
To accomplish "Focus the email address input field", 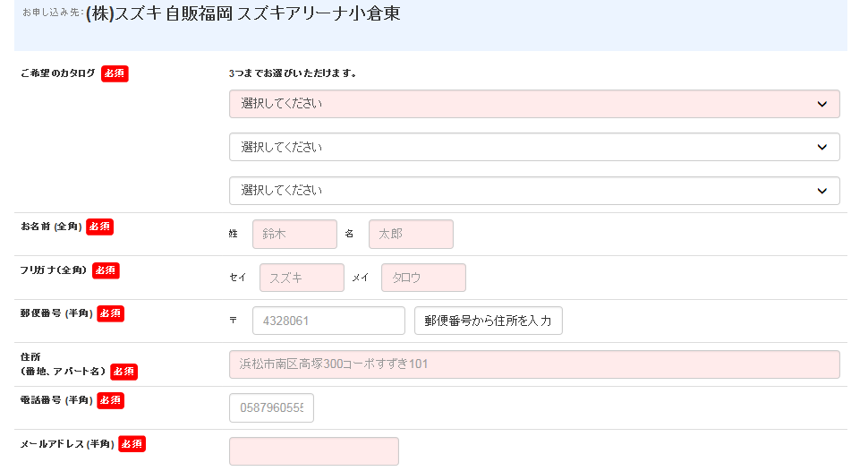I will click(313, 451).
